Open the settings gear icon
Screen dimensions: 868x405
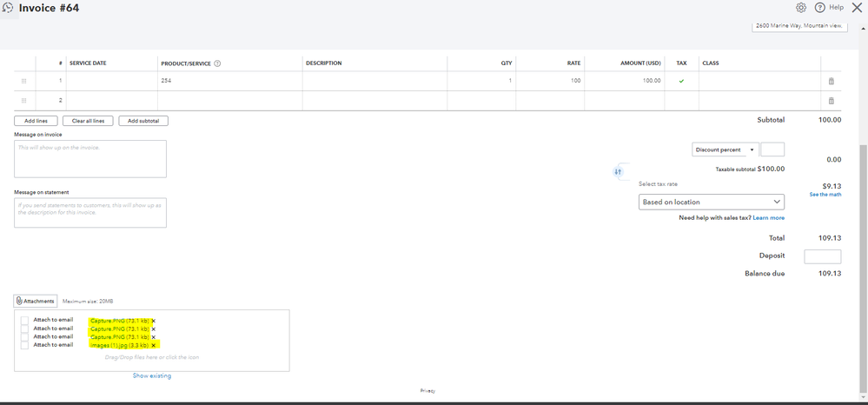[801, 7]
